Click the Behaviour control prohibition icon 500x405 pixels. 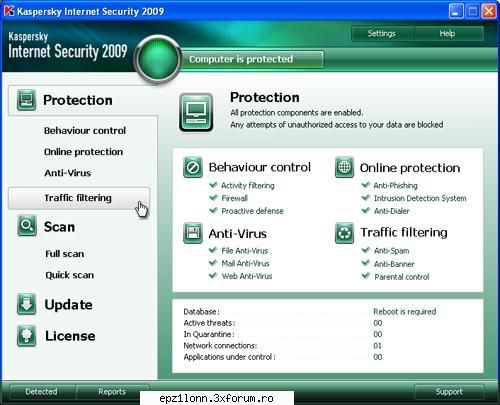[x=193, y=167]
